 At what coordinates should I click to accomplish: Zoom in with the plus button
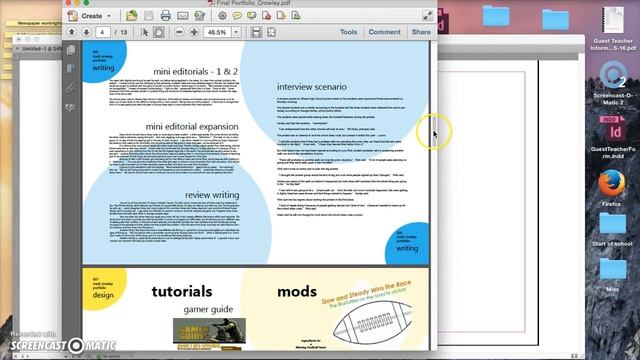pyautogui.click(x=194, y=32)
